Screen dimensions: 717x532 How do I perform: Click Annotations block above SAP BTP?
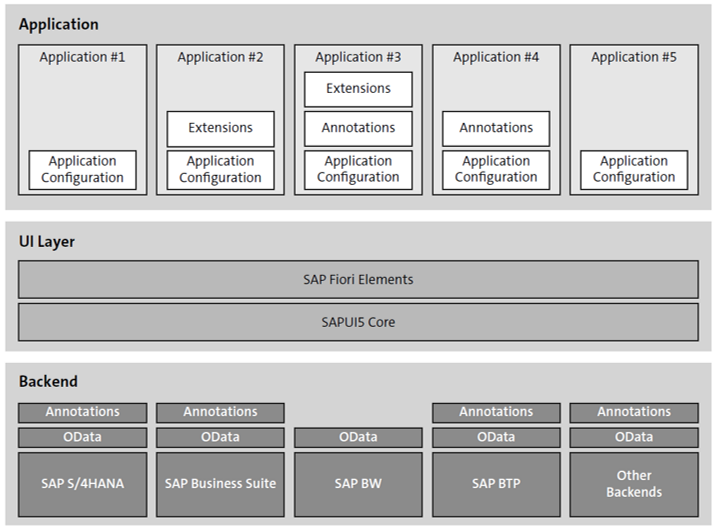click(496, 413)
